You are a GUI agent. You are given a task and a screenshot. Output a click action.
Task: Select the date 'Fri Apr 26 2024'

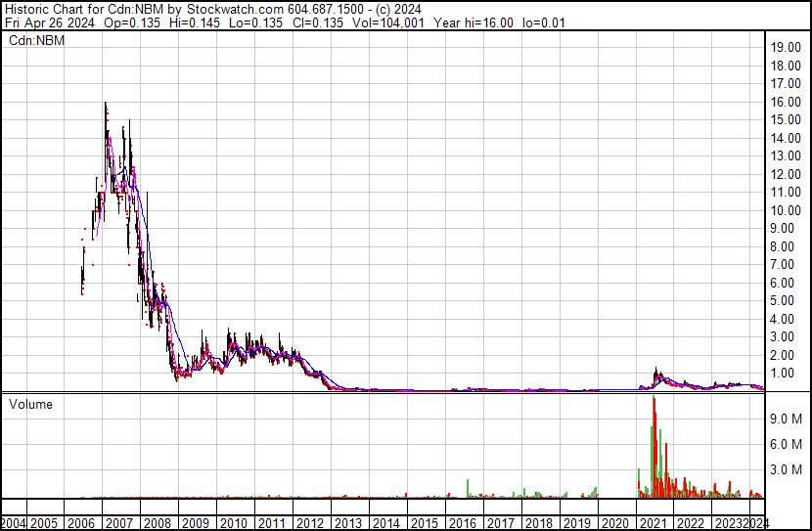[50, 22]
